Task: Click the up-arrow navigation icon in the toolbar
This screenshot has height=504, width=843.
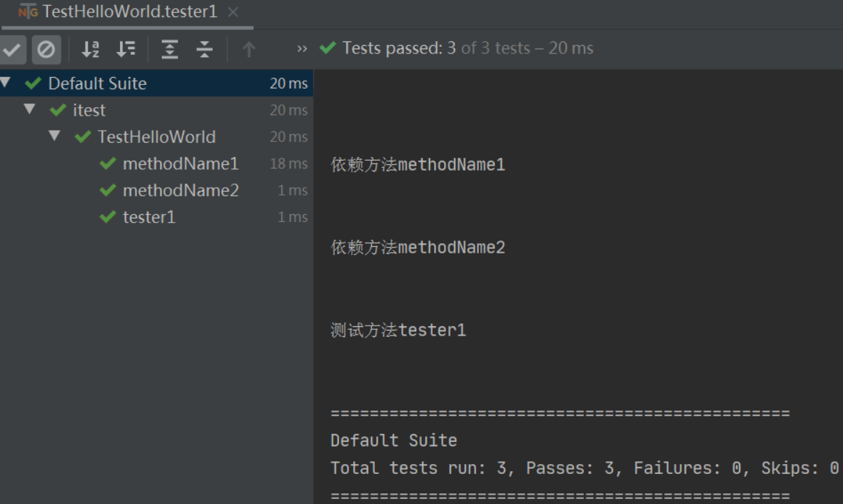Action: tap(248, 49)
